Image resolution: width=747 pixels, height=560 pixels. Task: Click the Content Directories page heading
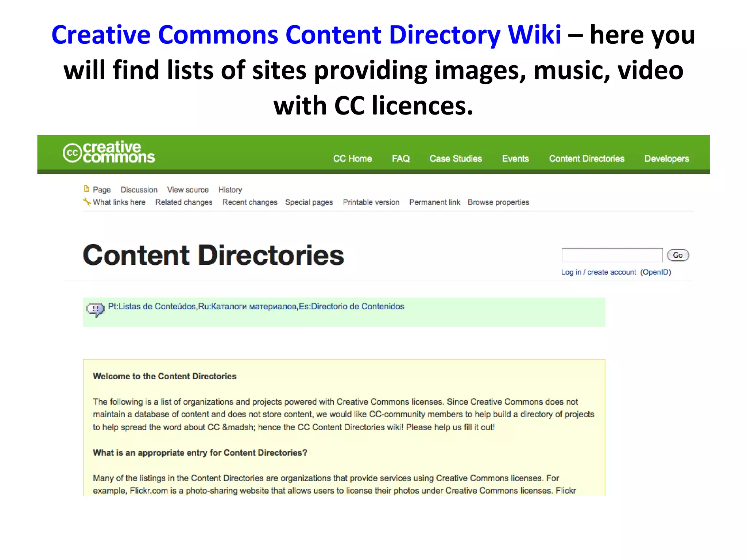(x=213, y=255)
